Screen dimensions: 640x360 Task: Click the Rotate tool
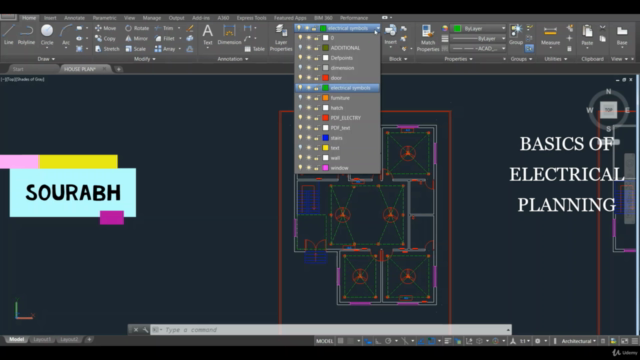[x=137, y=28]
